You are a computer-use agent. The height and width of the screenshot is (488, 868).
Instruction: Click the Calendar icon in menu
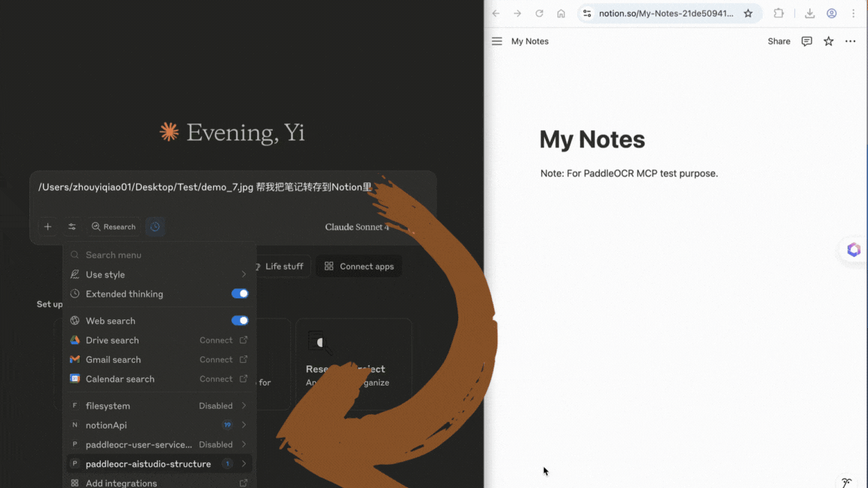coord(75,379)
